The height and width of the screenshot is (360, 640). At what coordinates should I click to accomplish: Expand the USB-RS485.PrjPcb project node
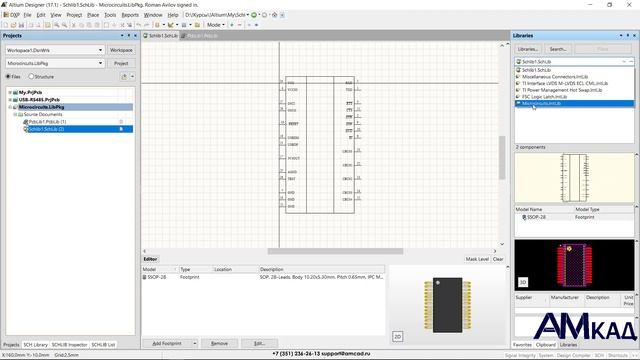[10, 100]
